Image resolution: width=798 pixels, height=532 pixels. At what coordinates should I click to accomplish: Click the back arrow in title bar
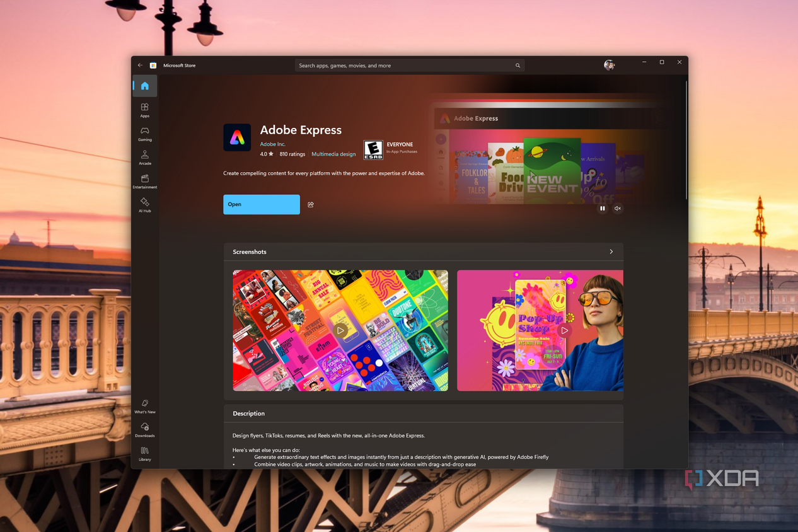click(x=141, y=65)
